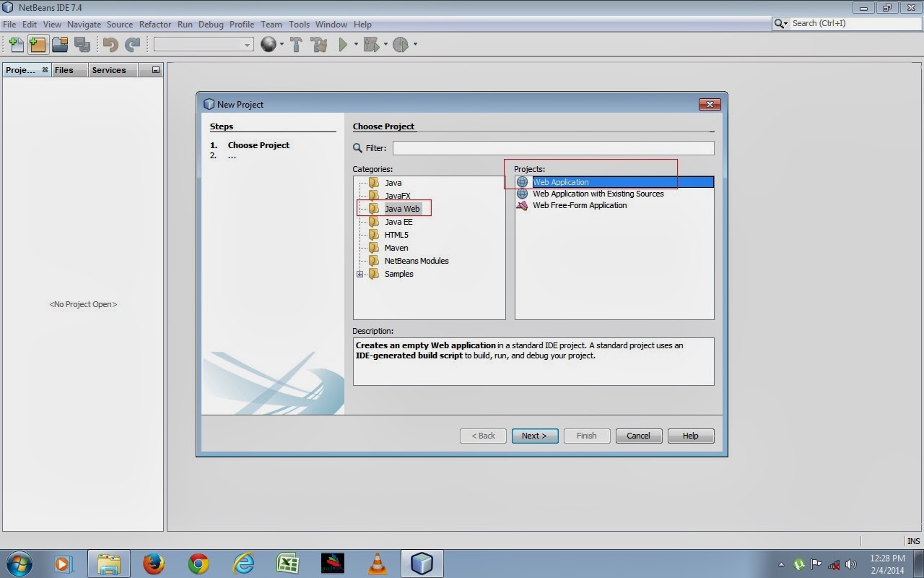
Task: Select Web Free-Form Application
Action: 580,205
